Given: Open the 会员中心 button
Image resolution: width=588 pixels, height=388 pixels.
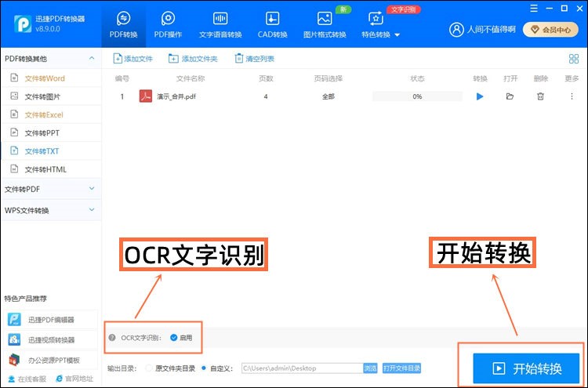Looking at the screenshot, I should click(x=550, y=30).
